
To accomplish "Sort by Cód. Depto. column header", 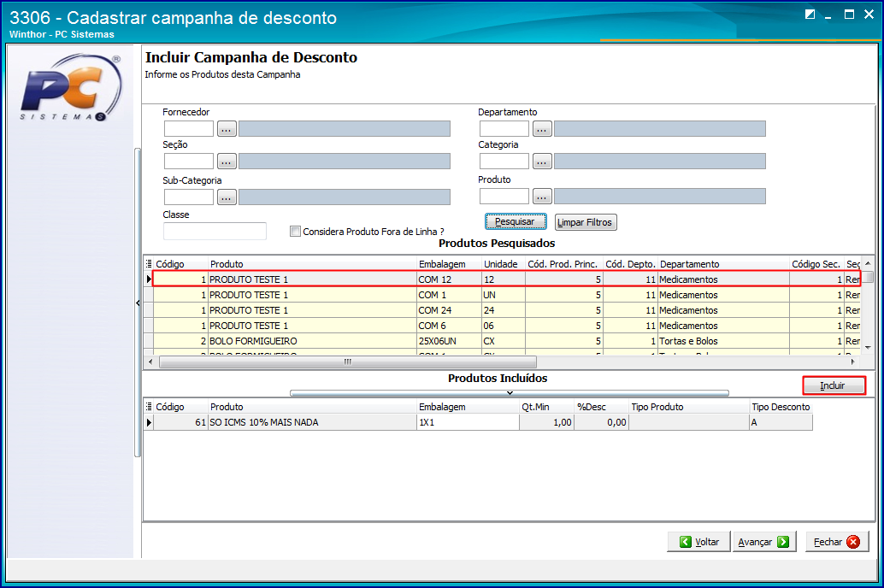I will (x=630, y=264).
